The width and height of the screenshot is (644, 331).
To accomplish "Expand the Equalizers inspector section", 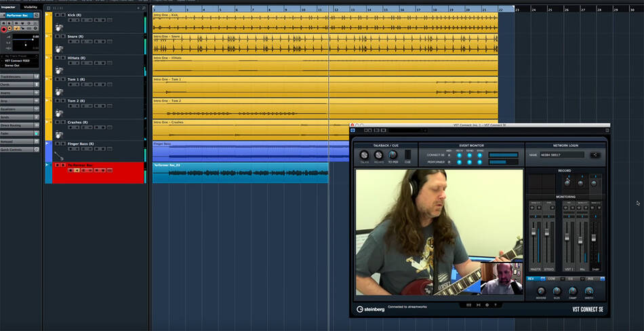I will point(19,109).
